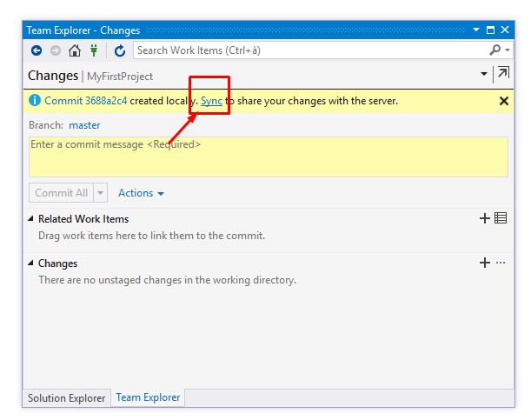Open Changes page title dropdown
531x420 pixels.
484,76
